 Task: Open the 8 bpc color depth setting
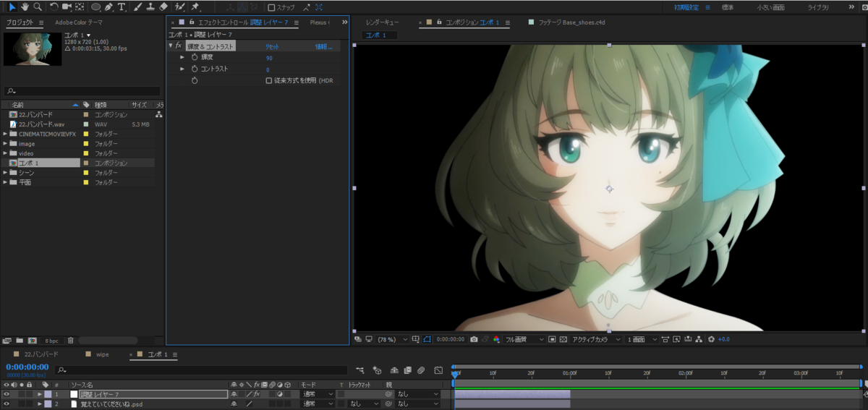pyautogui.click(x=52, y=340)
